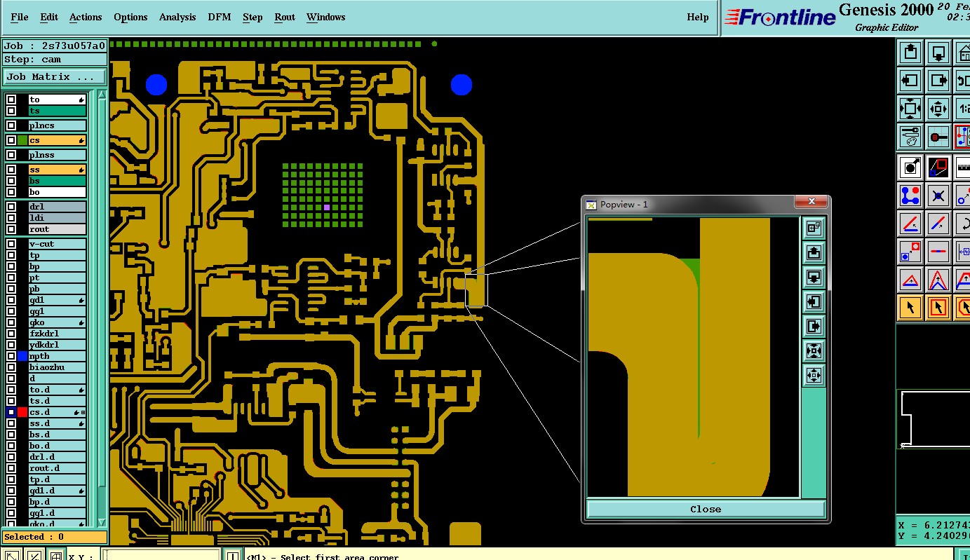Activate the plain arrow select tool
The width and height of the screenshot is (970, 560).
910,307
